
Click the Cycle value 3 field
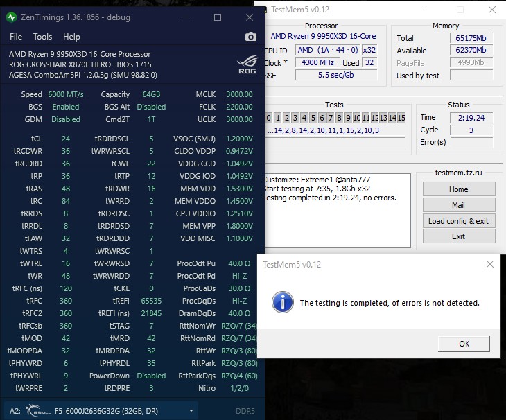tap(471, 130)
